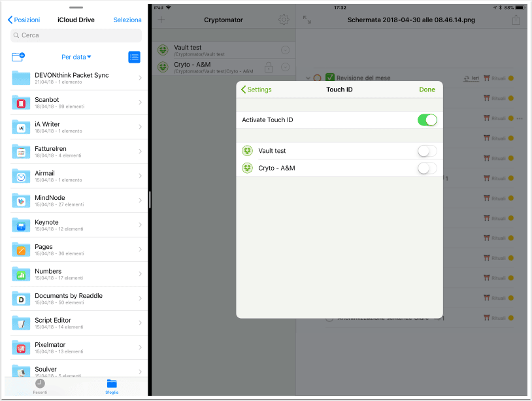532x401 pixels.
Task: Switch to the Recenti tab
Action: pos(40,387)
